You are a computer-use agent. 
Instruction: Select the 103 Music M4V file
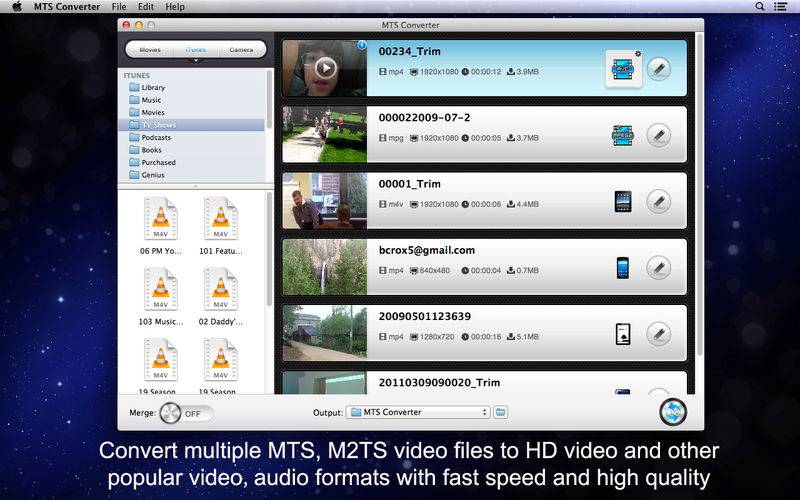point(160,298)
